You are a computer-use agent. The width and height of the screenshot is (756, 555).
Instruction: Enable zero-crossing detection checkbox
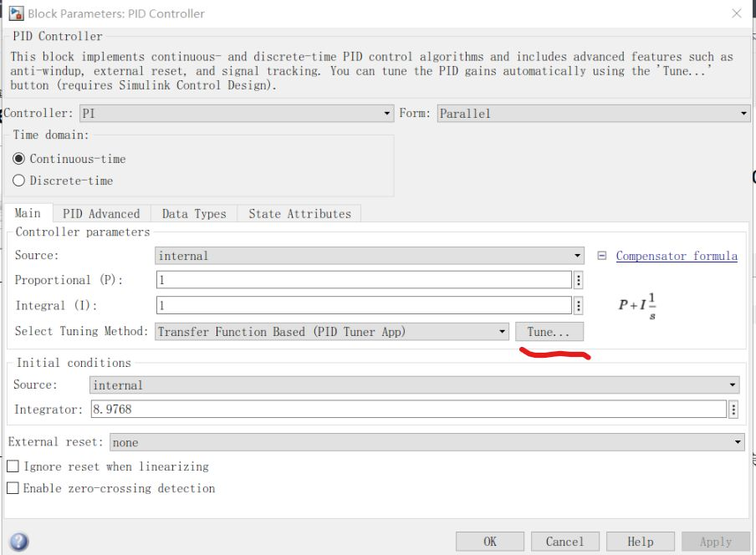coord(13,488)
